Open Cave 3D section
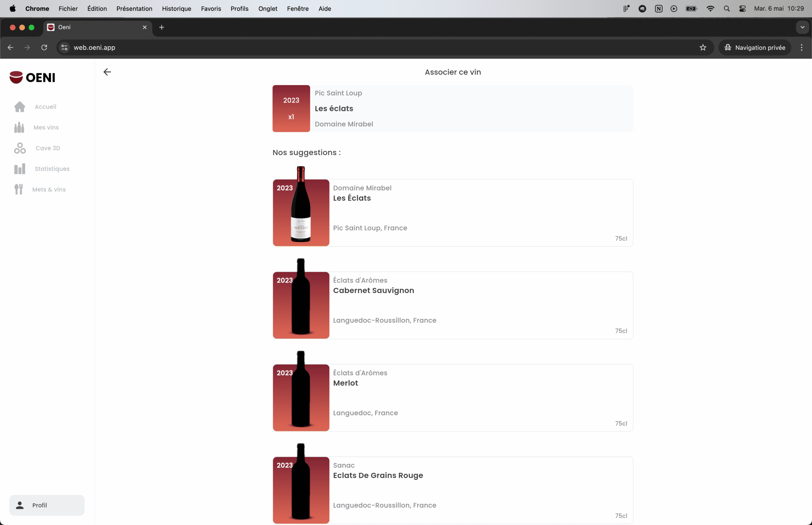This screenshot has width=812, height=525. pos(48,148)
